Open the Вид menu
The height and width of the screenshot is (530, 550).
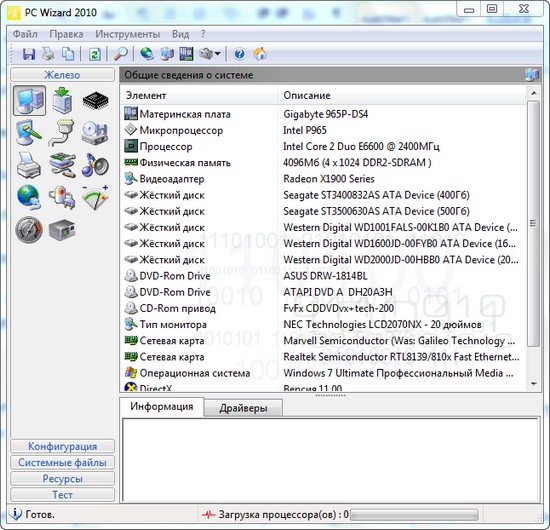[181, 34]
